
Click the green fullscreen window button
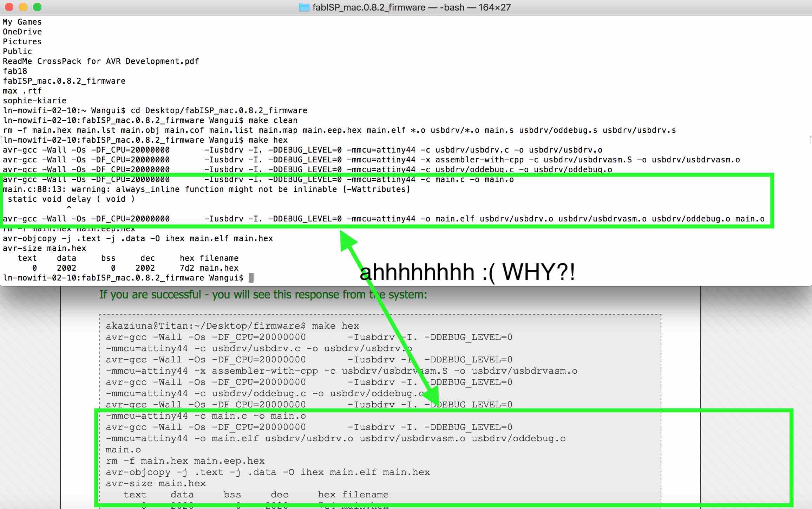pos(37,7)
